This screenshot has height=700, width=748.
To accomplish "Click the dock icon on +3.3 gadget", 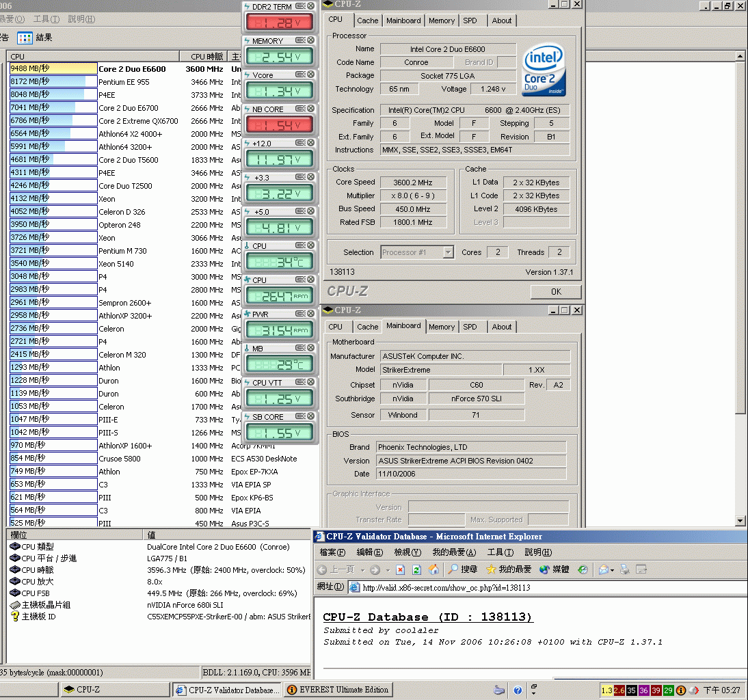I will click(301, 177).
